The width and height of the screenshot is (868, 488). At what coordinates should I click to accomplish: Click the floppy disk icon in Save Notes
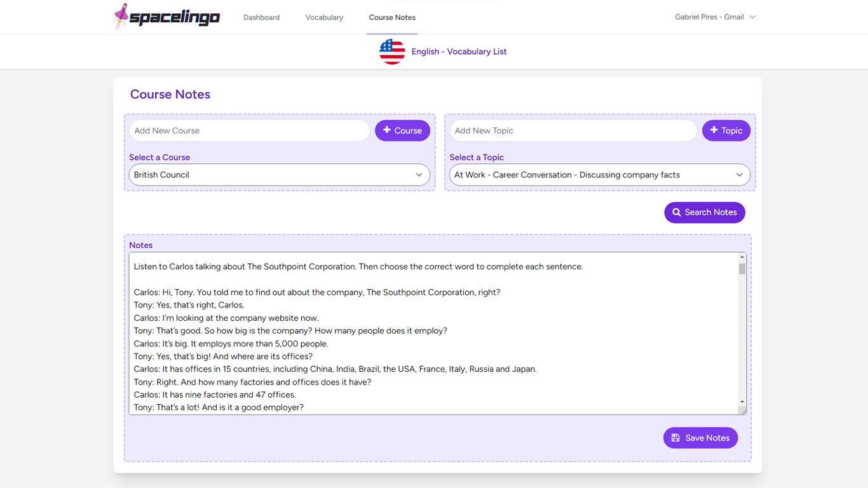tap(675, 438)
